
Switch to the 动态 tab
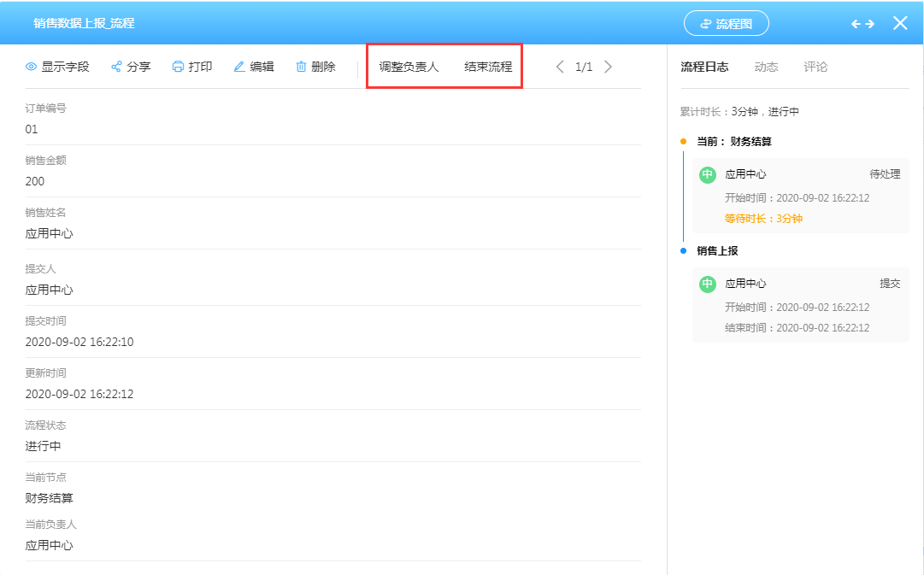pos(766,67)
